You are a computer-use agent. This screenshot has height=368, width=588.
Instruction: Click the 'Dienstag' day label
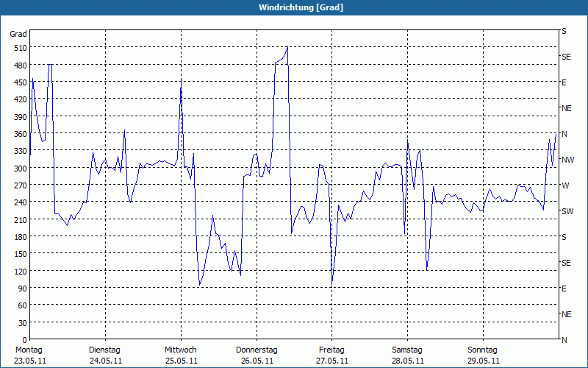[104, 350]
